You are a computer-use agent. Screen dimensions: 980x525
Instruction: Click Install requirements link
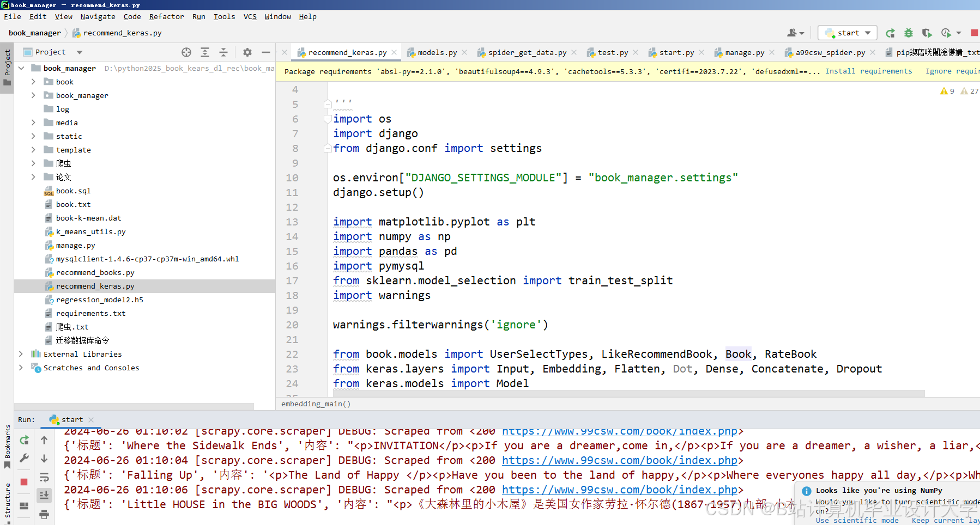coord(868,71)
